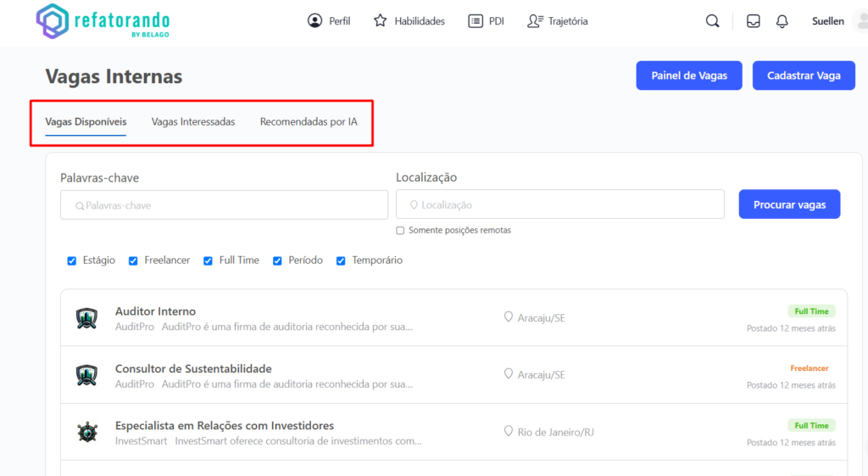868x476 pixels.
Task: Switch to Vagas Interessadas tab
Action: tap(193, 121)
